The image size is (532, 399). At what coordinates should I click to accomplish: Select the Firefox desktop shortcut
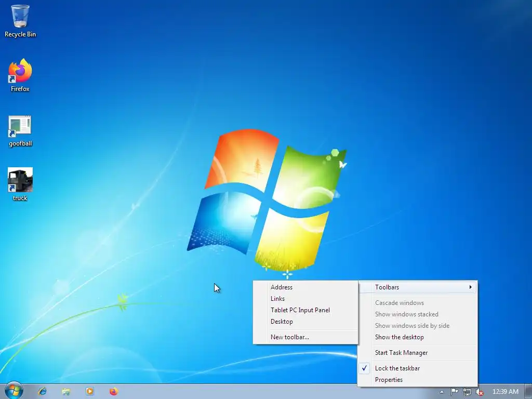click(x=20, y=75)
